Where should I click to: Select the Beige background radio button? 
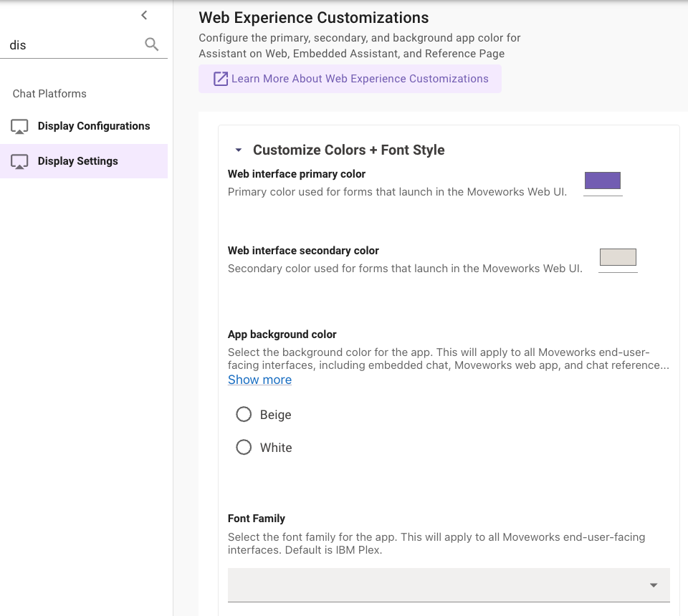[244, 415]
